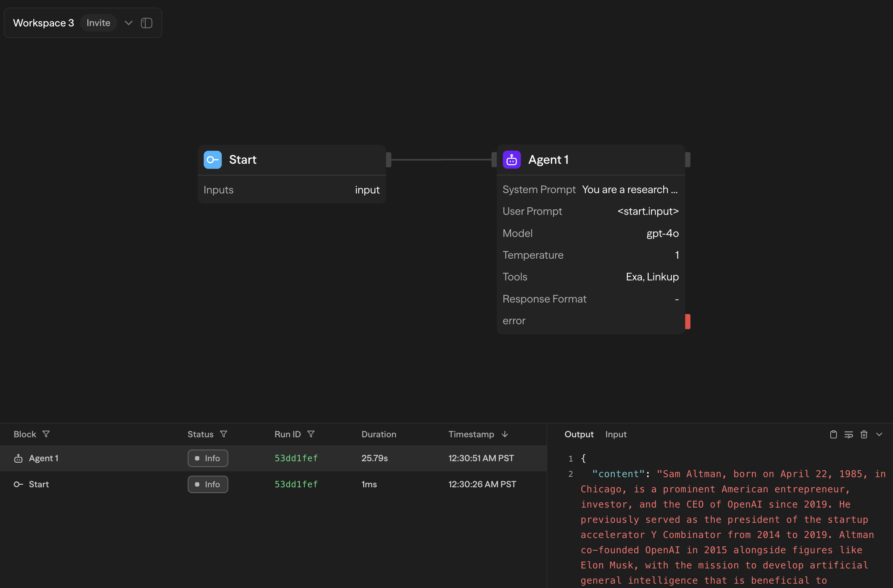Open the Block column filter icon
Viewport: 893px width, 588px height.
pos(46,434)
